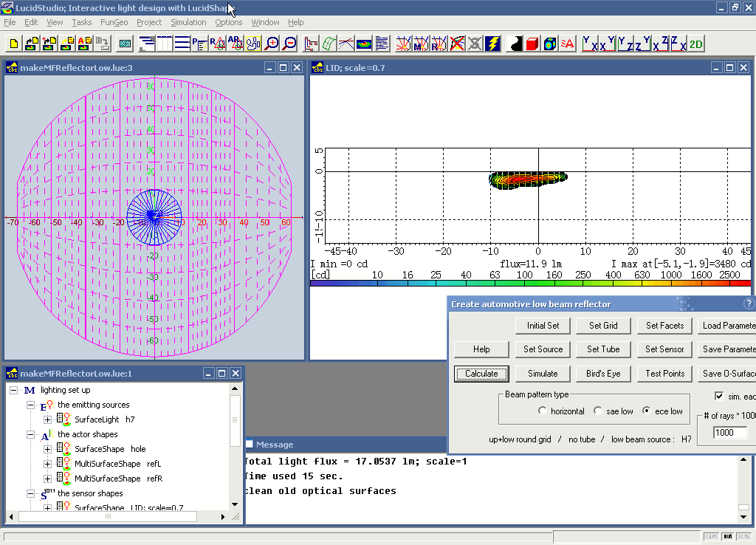Click the black-and-white yin-yang toolbar icon

515,44
